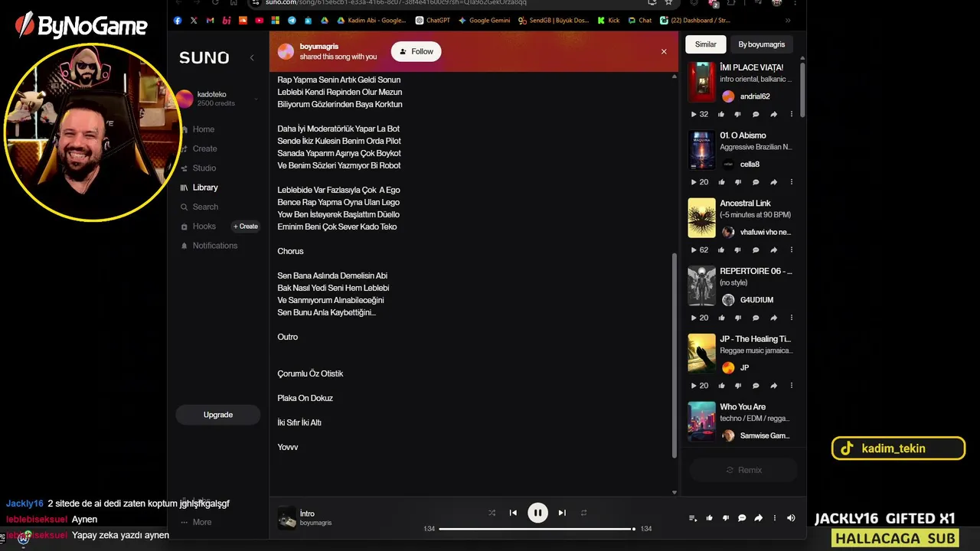Seek on the song progress bar
980x551 pixels.
pyautogui.click(x=536, y=529)
